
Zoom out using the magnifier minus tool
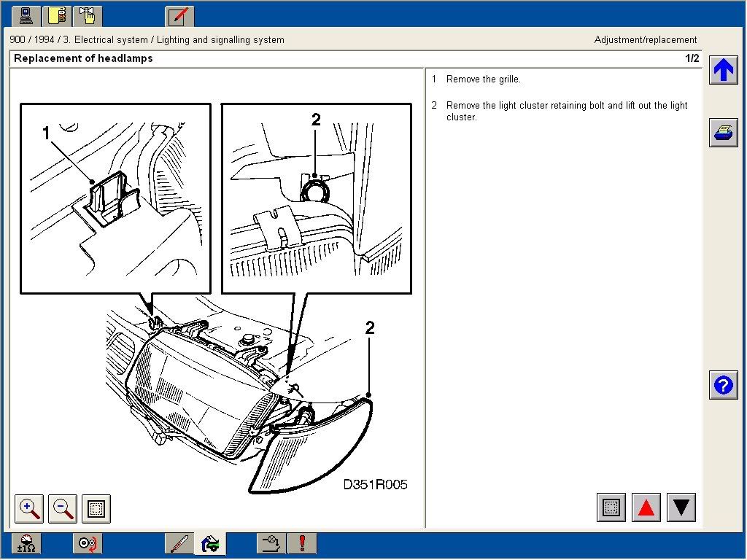(x=62, y=508)
